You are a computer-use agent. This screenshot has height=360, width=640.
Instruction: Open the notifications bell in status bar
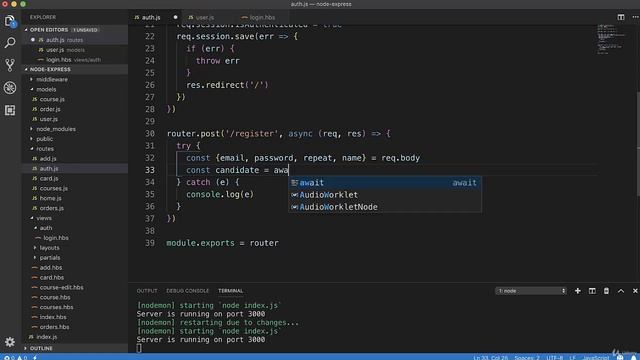[634, 357]
